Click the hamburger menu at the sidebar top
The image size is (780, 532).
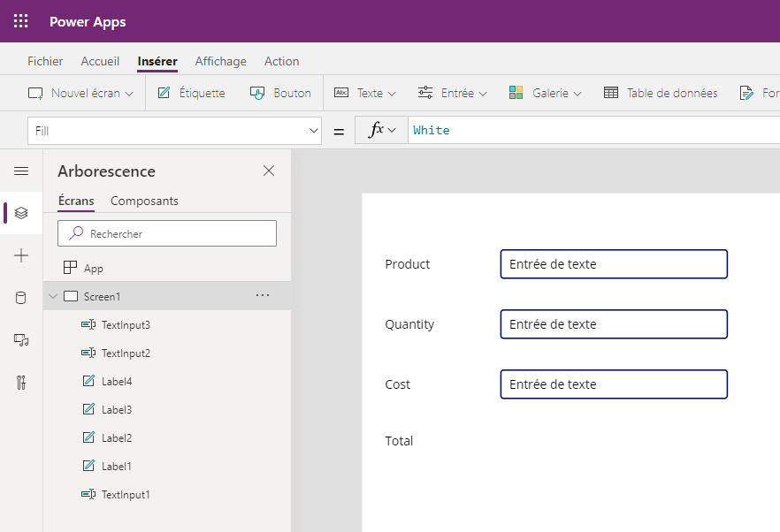click(x=19, y=171)
